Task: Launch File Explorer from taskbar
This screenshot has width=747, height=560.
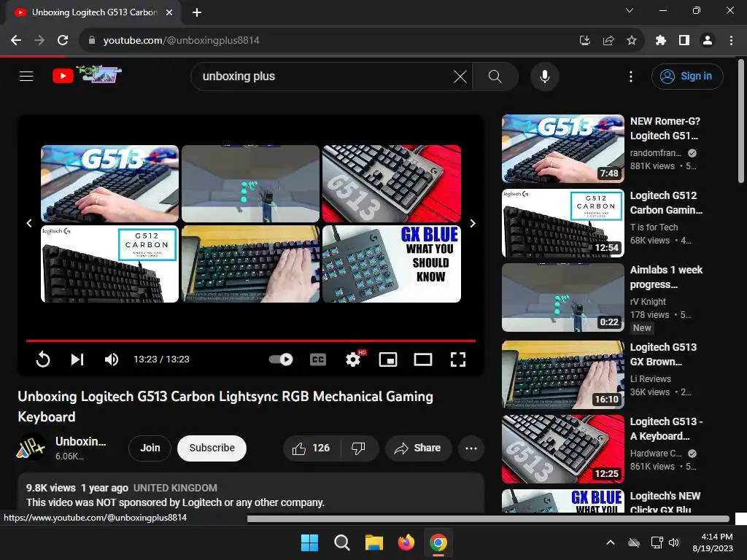Action: [x=374, y=542]
